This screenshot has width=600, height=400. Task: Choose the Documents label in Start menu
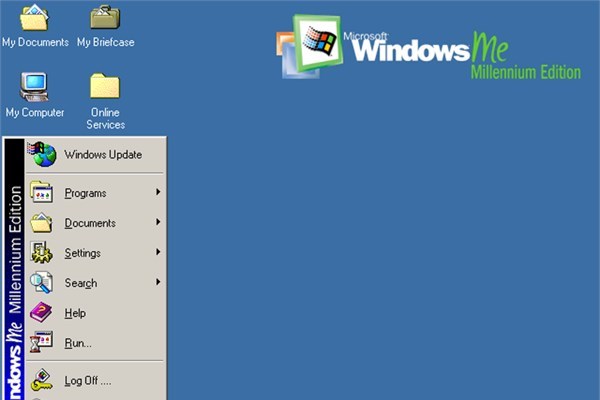(90, 223)
